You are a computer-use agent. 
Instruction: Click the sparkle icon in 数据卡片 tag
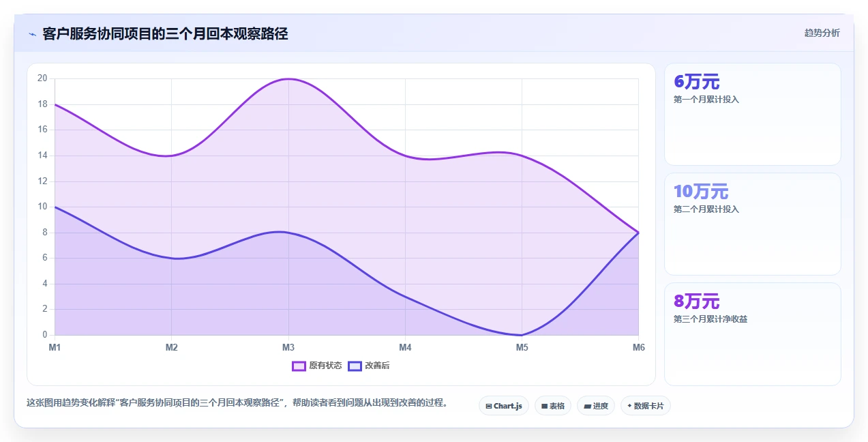tap(629, 406)
